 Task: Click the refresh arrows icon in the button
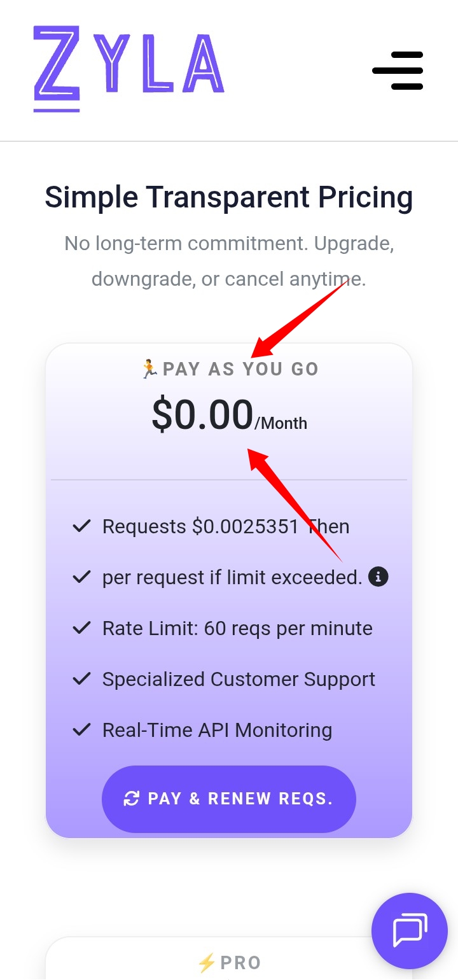click(x=132, y=799)
